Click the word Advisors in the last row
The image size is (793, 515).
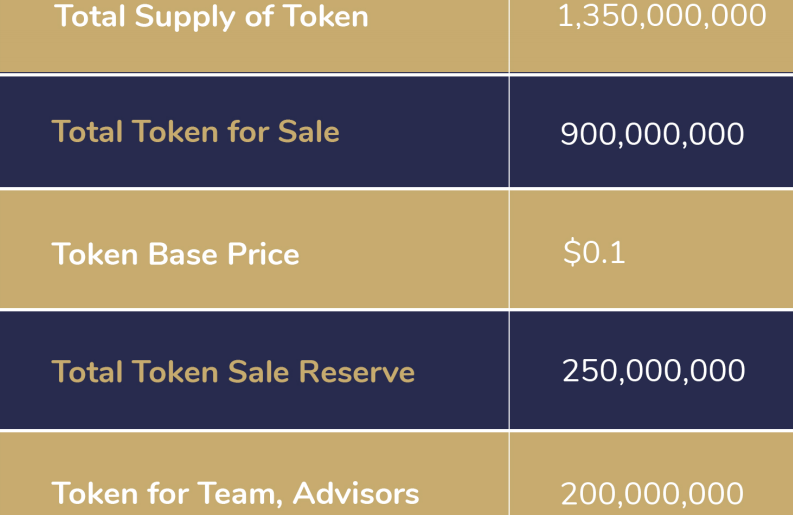pos(356,493)
